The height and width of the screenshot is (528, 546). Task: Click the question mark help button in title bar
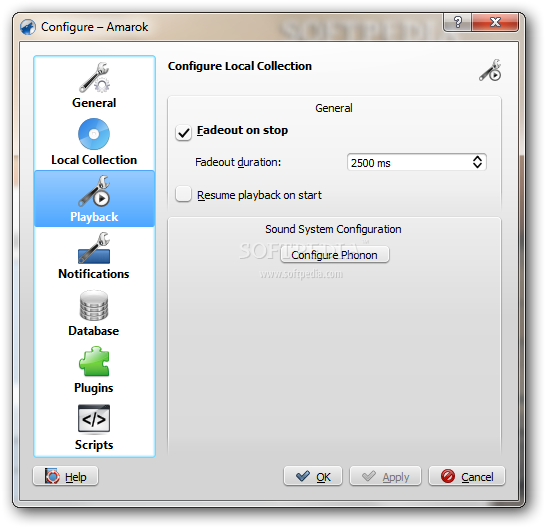[x=457, y=22]
